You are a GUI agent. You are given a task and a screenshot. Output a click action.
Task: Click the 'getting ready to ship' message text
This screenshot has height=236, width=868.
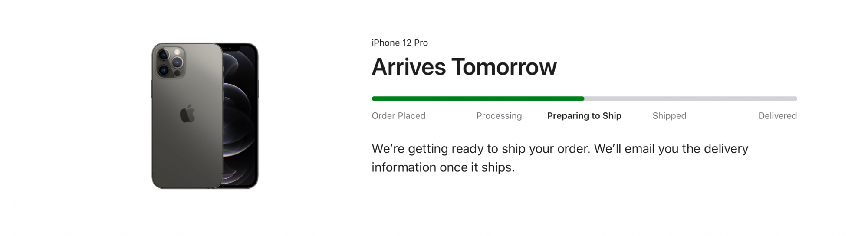560,149
